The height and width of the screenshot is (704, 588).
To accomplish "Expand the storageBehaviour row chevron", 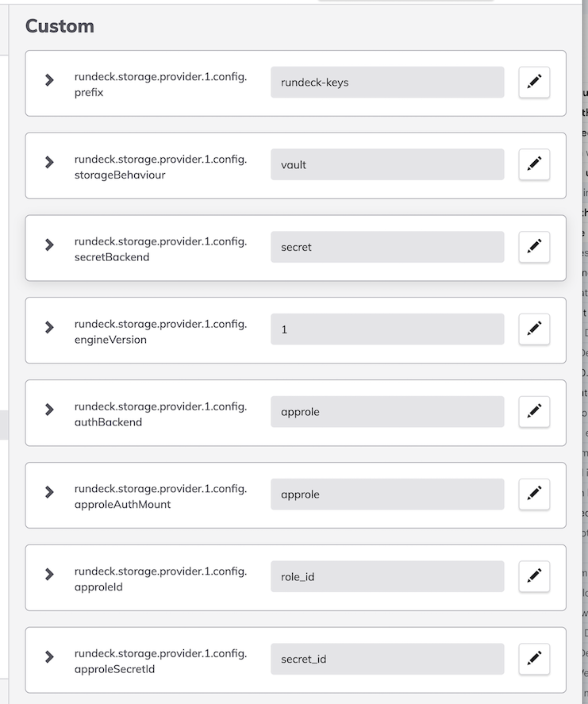I will click(49, 162).
